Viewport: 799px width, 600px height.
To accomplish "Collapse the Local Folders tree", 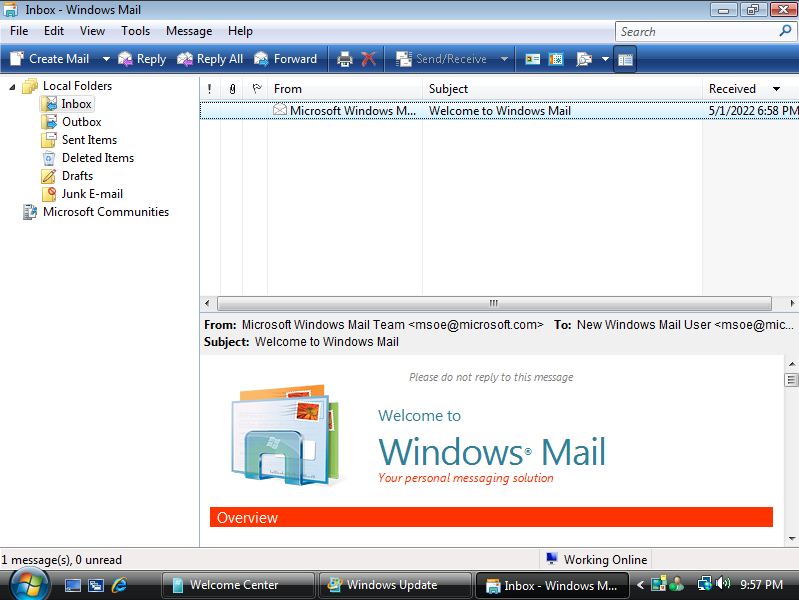I will coord(12,87).
